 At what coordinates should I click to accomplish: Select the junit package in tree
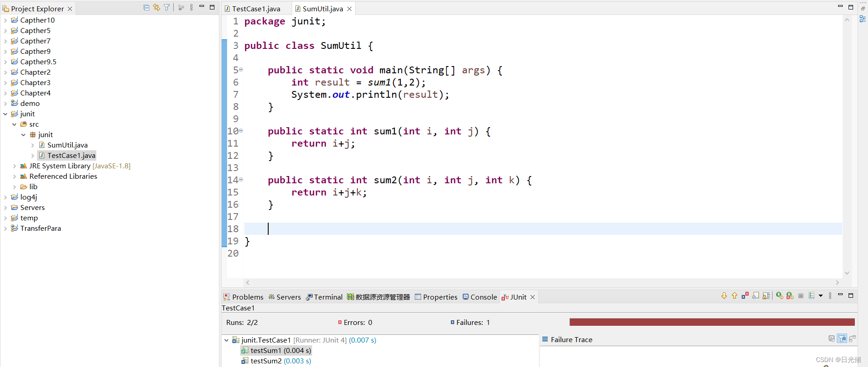(x=41, y=134)
